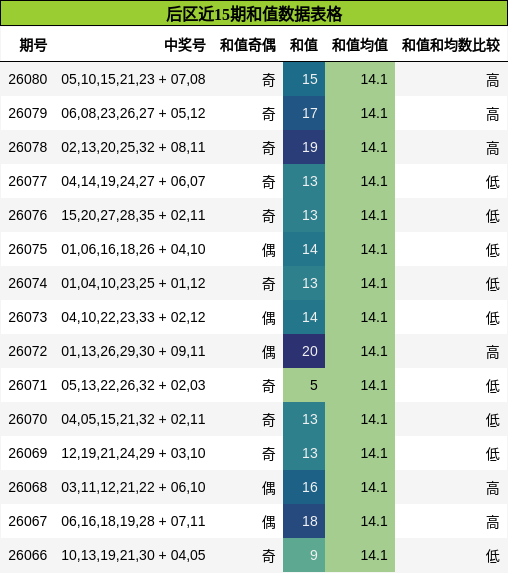This screenshot has width=508, height=573.
Task: Click issue number 26067
Action: [x=28, y=521]
